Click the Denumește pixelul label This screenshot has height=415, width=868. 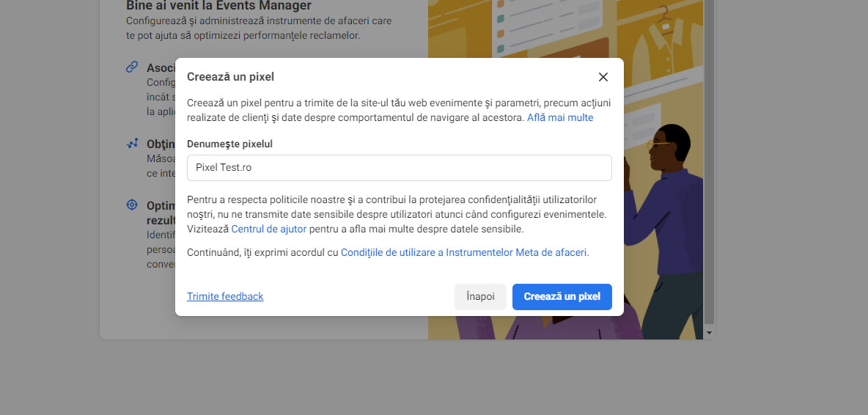pyautogui.click(x=229, y=144)
